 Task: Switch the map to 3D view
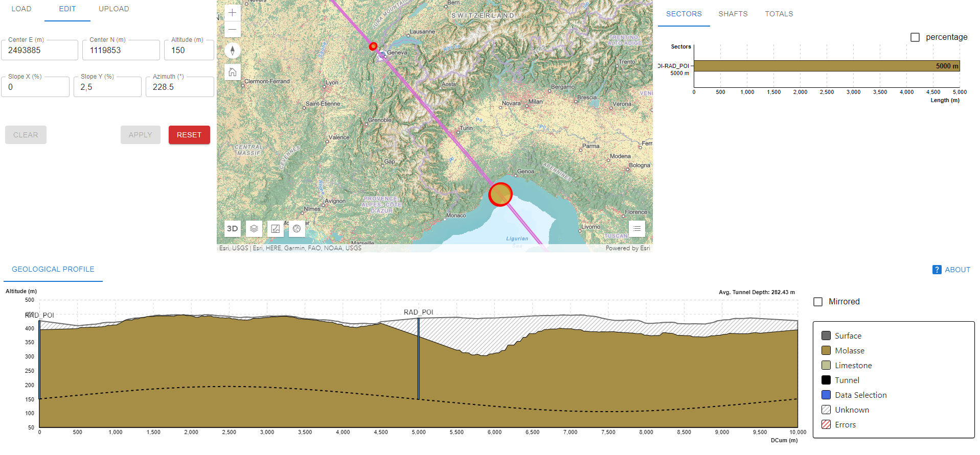(232, 229)
